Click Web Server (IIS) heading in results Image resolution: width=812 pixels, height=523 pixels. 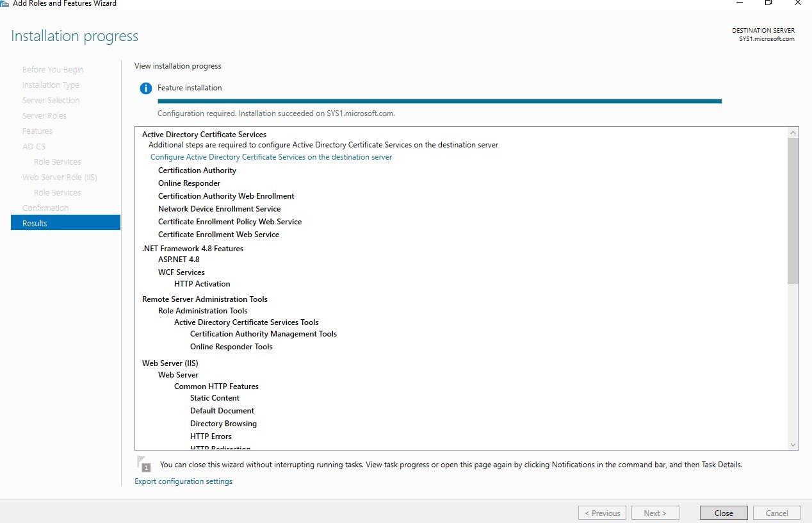tap(170, 363)
